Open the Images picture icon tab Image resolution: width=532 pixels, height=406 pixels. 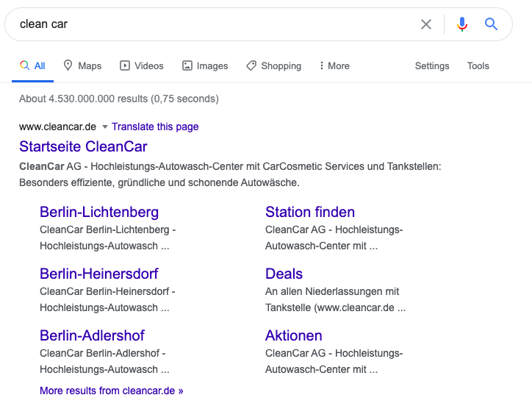pyautogui.click(x=205, y=65)
